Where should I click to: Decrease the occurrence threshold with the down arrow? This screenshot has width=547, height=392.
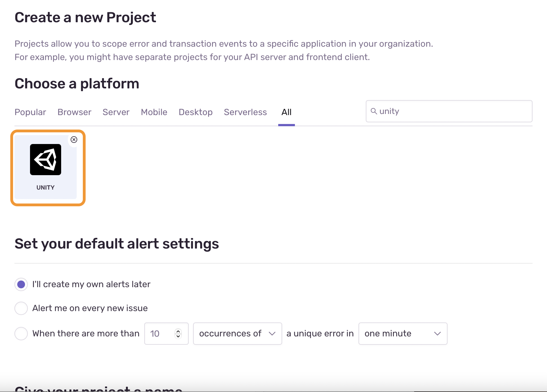tap(178, 336)
